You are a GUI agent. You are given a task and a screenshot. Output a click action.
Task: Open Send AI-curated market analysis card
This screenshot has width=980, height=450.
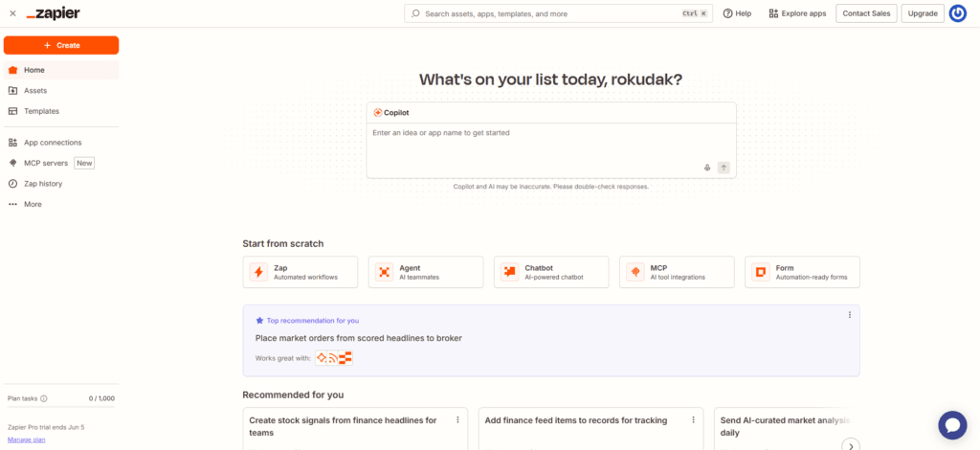coord(787,426)
